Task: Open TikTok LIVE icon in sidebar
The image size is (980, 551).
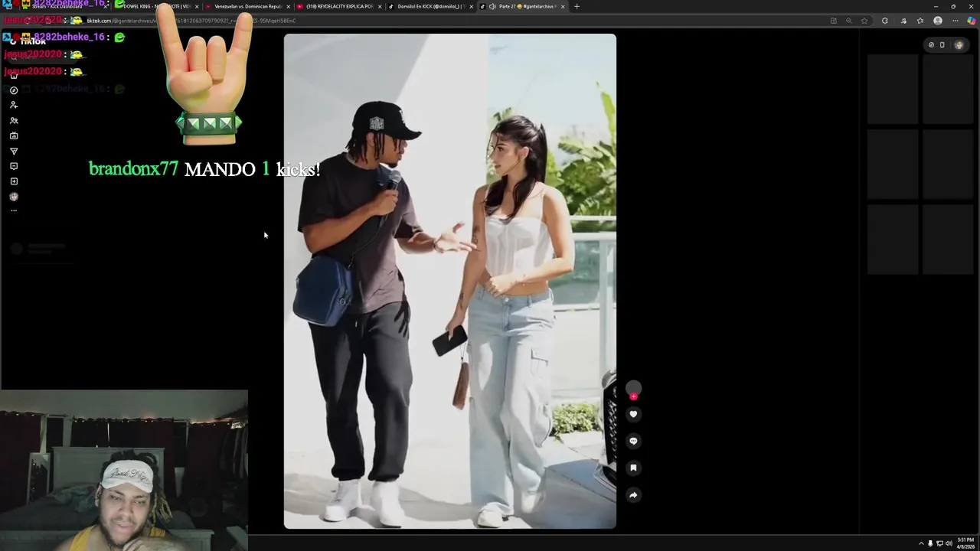Action: [14, 135]
